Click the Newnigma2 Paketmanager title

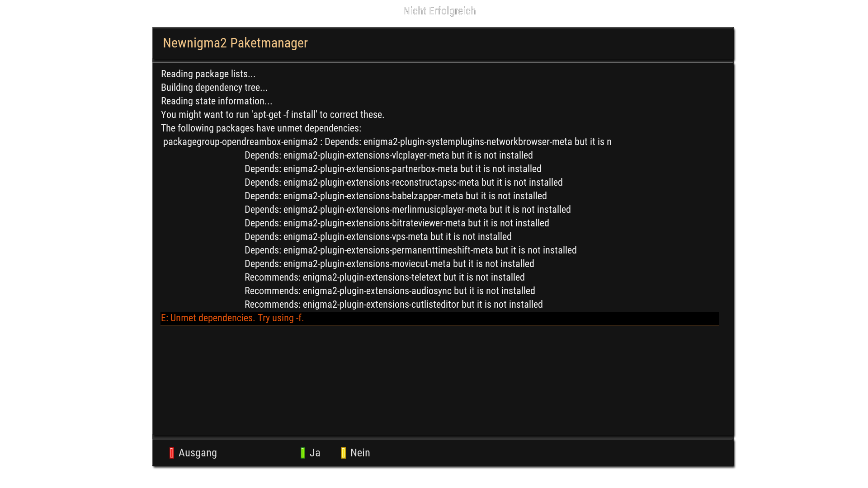235,43
